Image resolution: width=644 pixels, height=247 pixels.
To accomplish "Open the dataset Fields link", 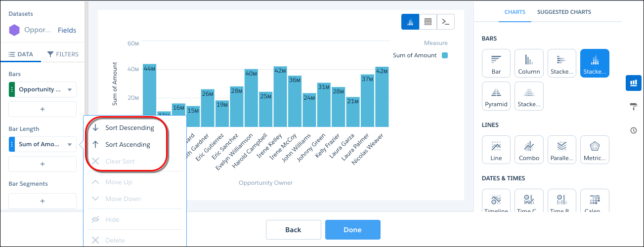I will pos(67,30).
